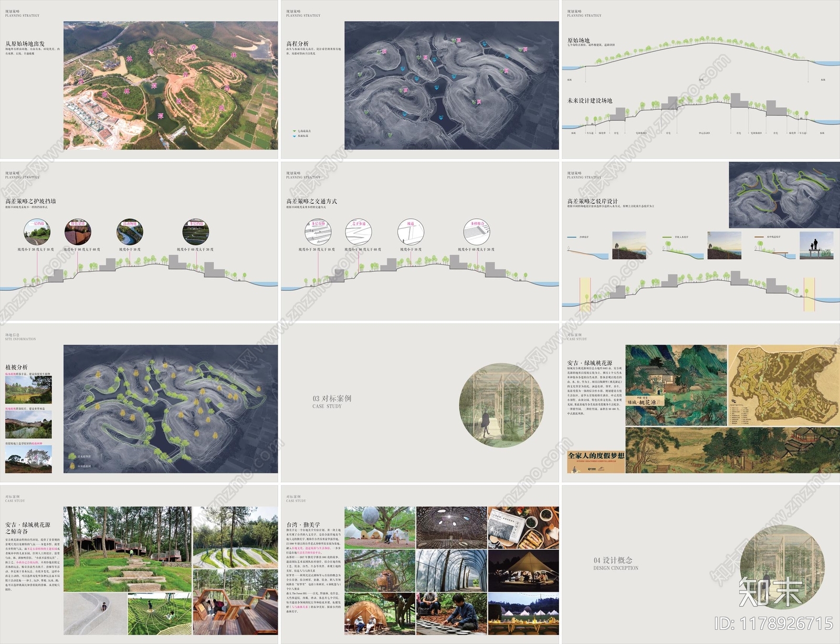Open the wooden dome hut photo
Viewport: 840px width, 644px height.
pyautogui.click(x=380, y=614)
